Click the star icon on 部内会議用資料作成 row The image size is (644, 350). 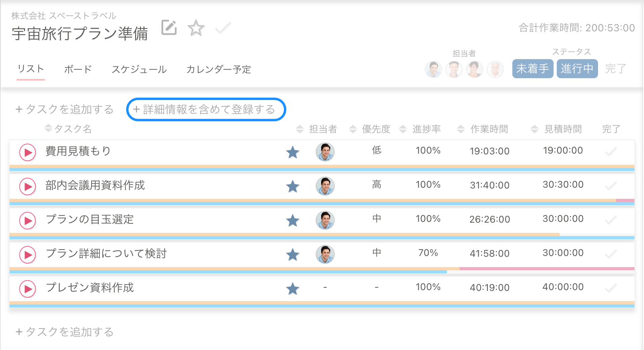pyautogui.click(x=293, y=186)
